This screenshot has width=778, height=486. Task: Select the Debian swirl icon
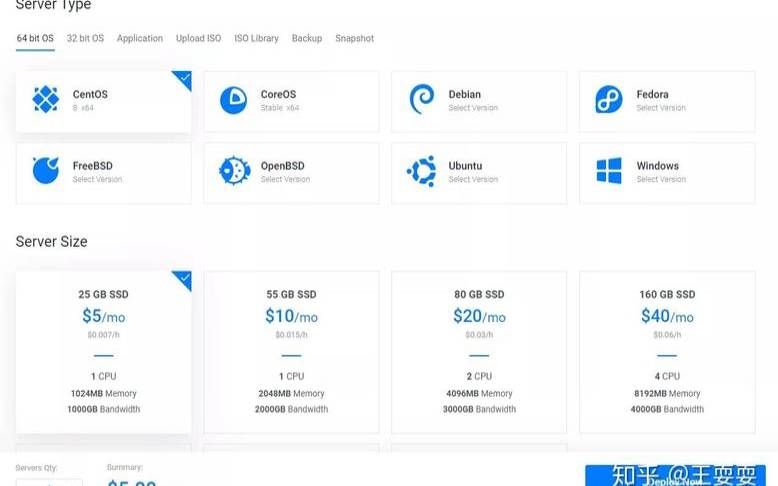421,100
